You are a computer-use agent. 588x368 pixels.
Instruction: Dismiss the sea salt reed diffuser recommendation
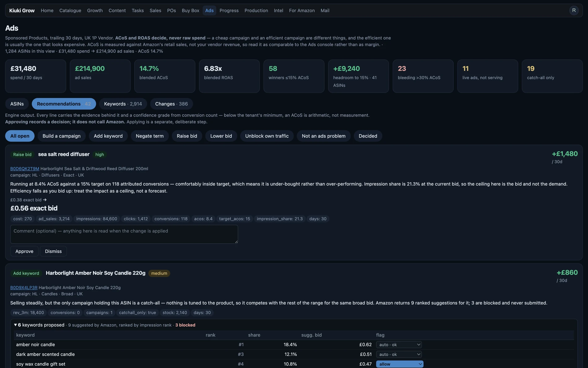click(53, 251)
